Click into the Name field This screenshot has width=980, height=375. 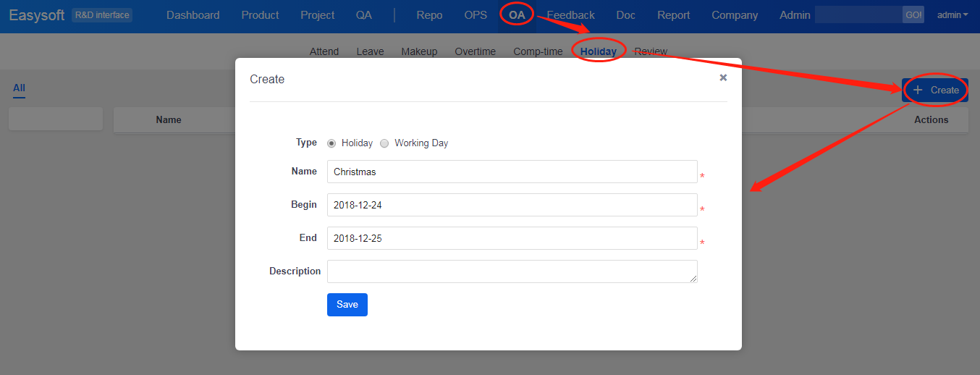(512, 172)
